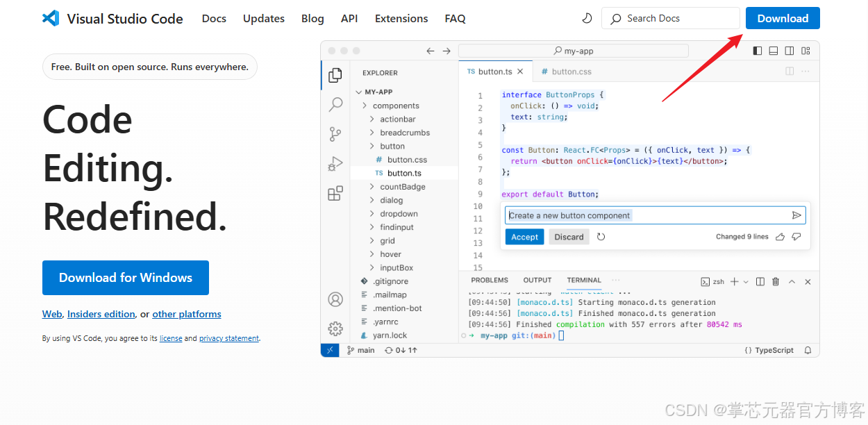Open Source Control icon in activity bar
The width and height of the screenshot is (868, 425).
pyautogui.click(x=335, y=134)
